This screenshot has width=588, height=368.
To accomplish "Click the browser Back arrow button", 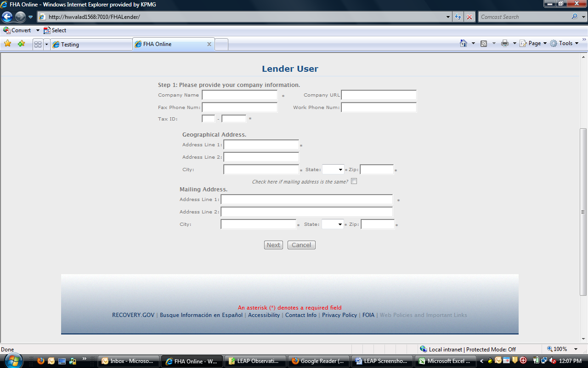I will click(7, 17).
